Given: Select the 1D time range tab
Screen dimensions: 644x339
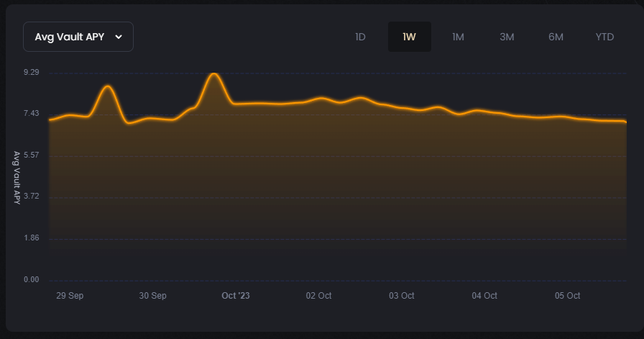Looking at the screenshot, I should coord(360,37).
